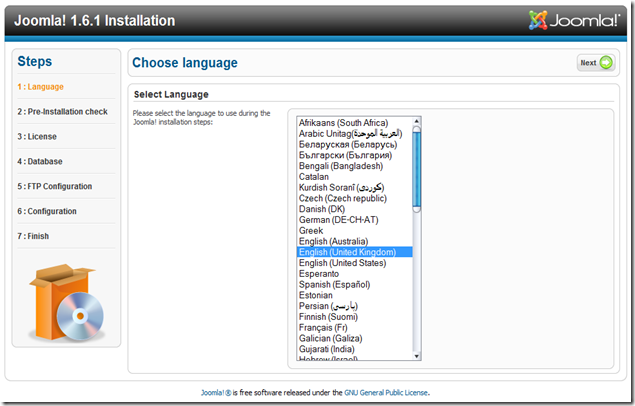Image resolution: width=635 pixels, height=406 pixels.
Task: Select Kurdish Soranî language
Action: point(355,187)
